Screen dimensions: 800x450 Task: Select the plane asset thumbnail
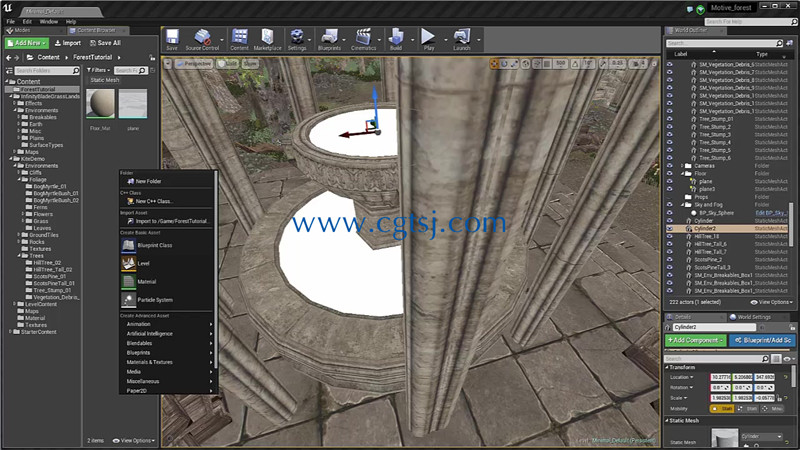pyautogui.click(x=133, y=104)
